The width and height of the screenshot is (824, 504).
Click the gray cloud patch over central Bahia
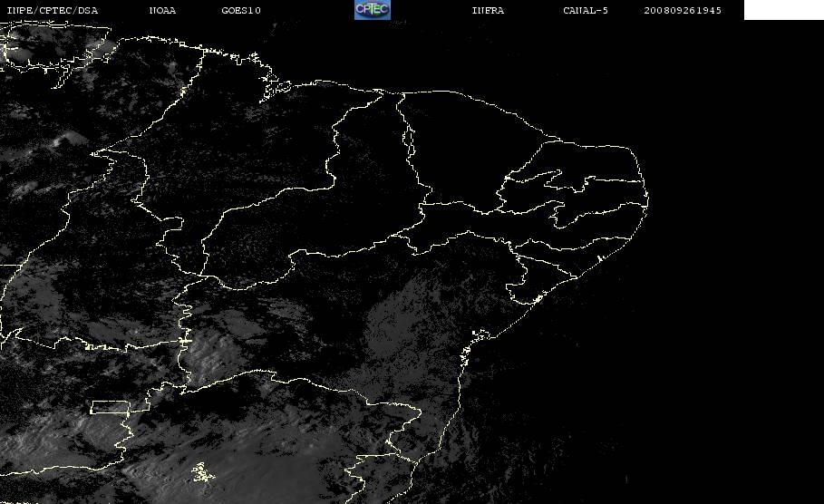pos(402,325)
